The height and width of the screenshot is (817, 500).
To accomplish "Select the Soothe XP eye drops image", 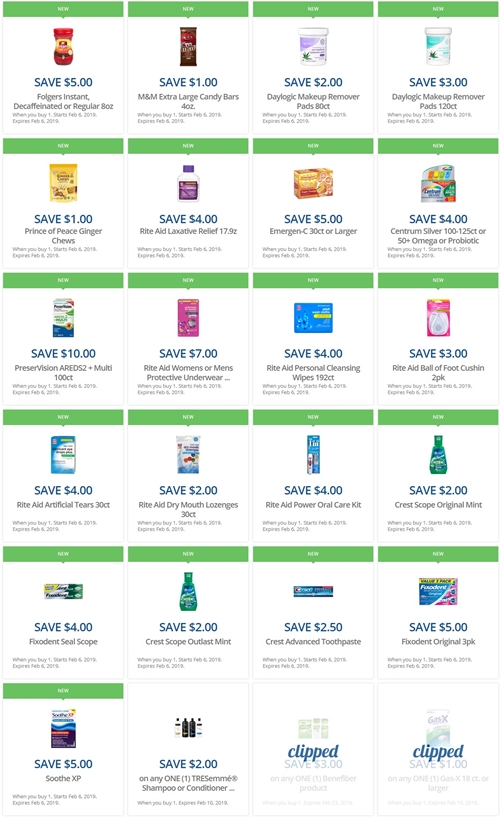I will 63,728.
